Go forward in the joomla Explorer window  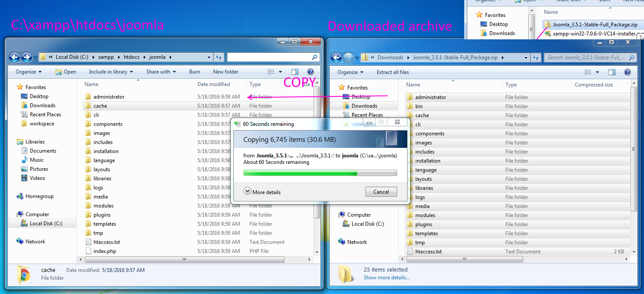pyautogui.click(x=26, y=57)
